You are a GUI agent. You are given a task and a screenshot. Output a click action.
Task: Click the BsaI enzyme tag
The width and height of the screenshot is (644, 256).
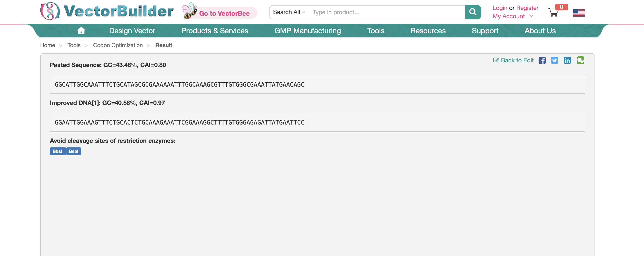point(74,151)
